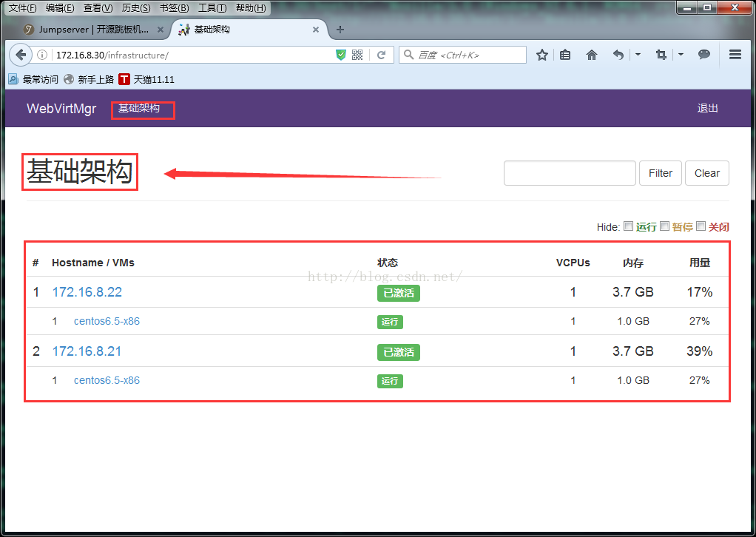
Task: Open the 帮助(H) menu
Action: [251, 7]
